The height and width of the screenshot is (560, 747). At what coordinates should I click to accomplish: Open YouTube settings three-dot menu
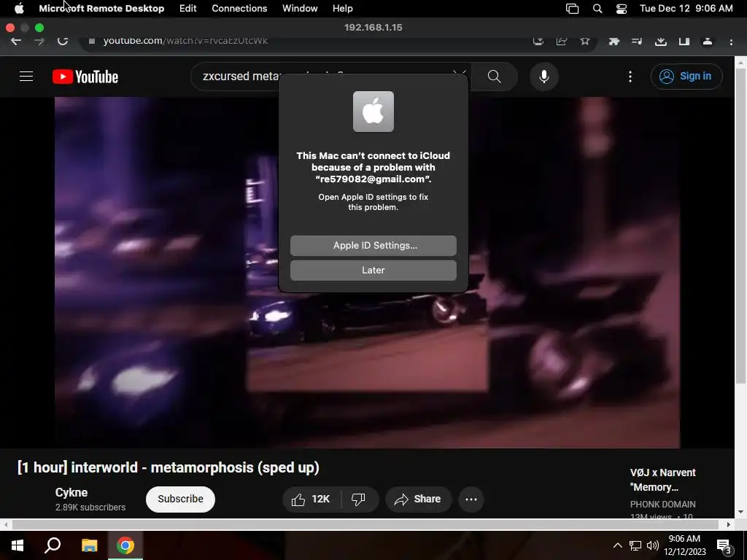630,77
